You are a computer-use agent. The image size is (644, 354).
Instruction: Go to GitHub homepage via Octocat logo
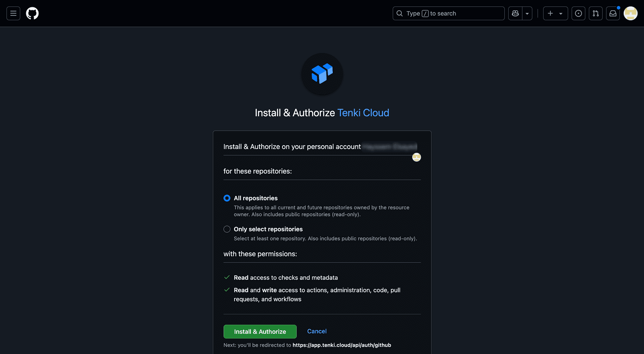32,13
